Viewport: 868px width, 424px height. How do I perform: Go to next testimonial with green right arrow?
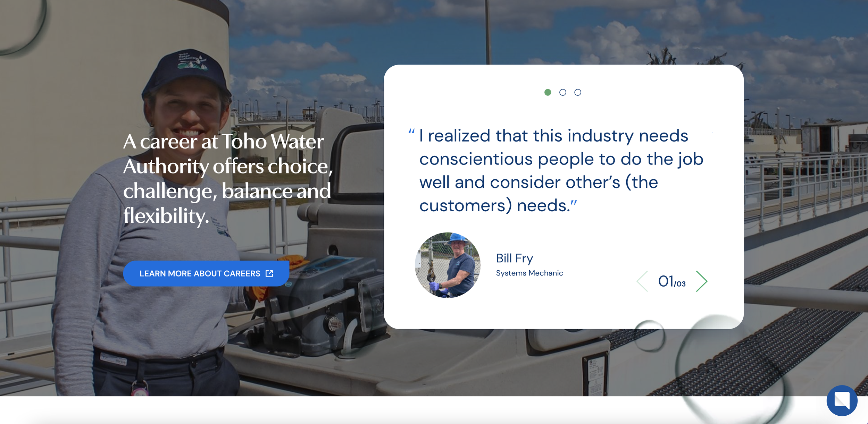point(702,281)
